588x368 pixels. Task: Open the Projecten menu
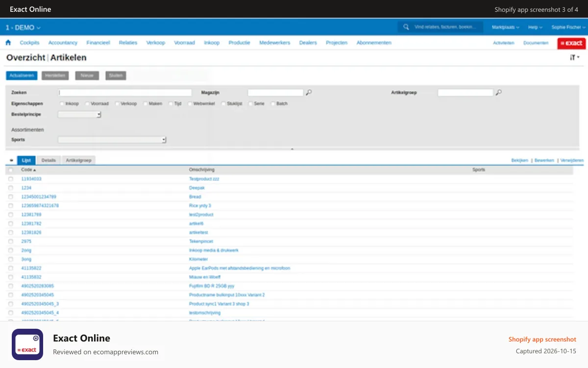[337, 43]
